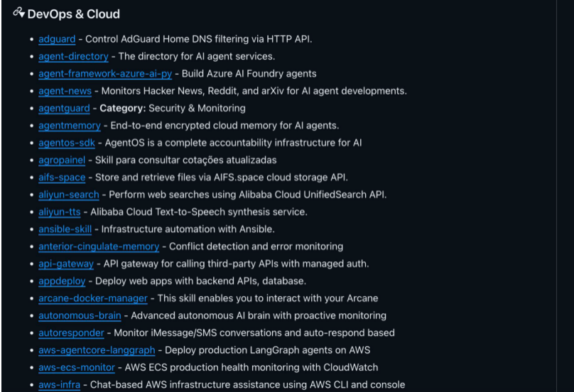Open the aws-agentcore-langgraph link
574x392 pixels.
97,350
